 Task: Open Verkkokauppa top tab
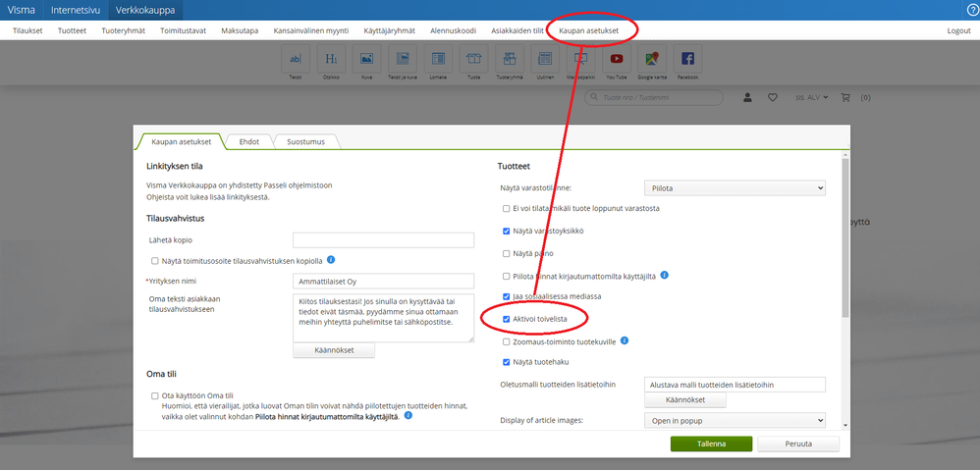coord(145,10)
